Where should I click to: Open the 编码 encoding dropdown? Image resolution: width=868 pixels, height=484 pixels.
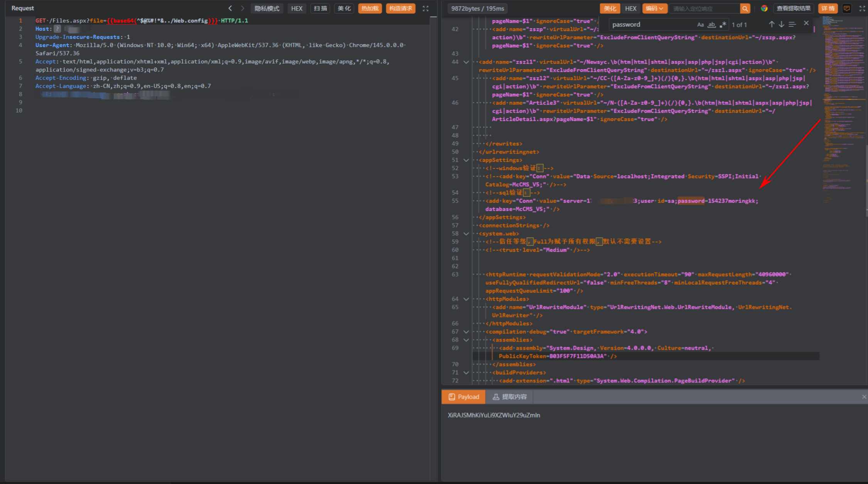pyautogui.click(x=654, y=8)
